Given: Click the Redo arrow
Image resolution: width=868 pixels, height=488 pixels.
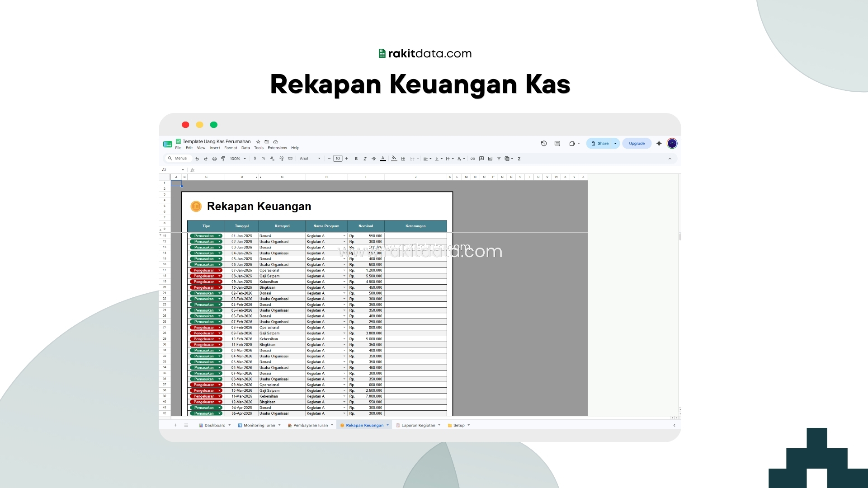Looking at the screenshot, I should (x=206, y=159).
